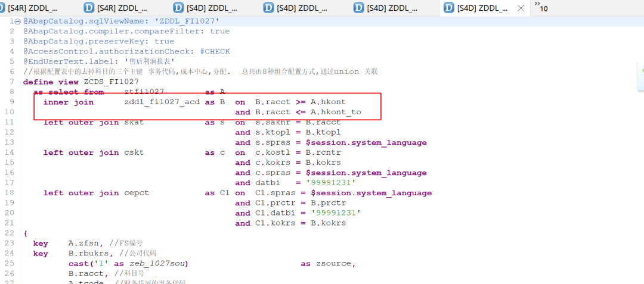Click the '99991231' value on line 17
This screenshot has width=644, height=284.
[x=330, y=183]
